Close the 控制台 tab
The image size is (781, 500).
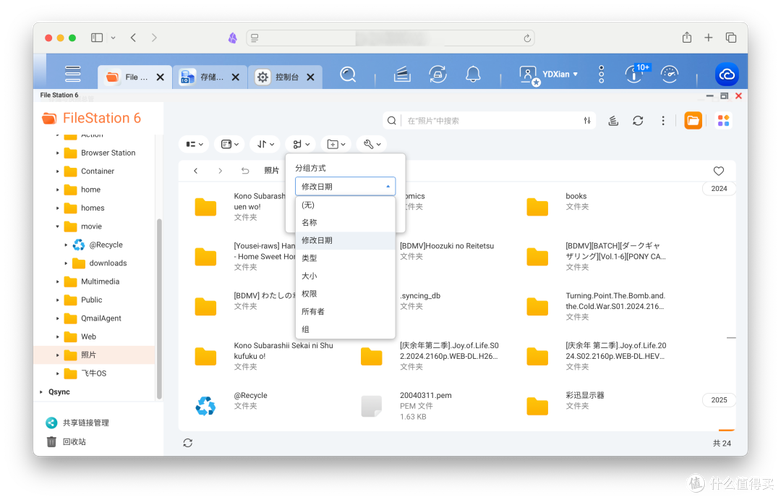coord(310,77)
